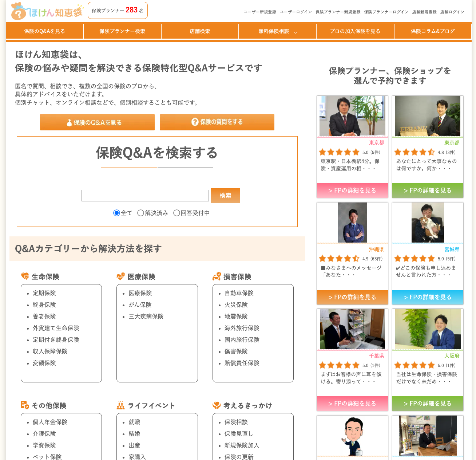476x460 pixels.
Task: Choose the 回答受付中 radio option
Action: tap(176, 213)
